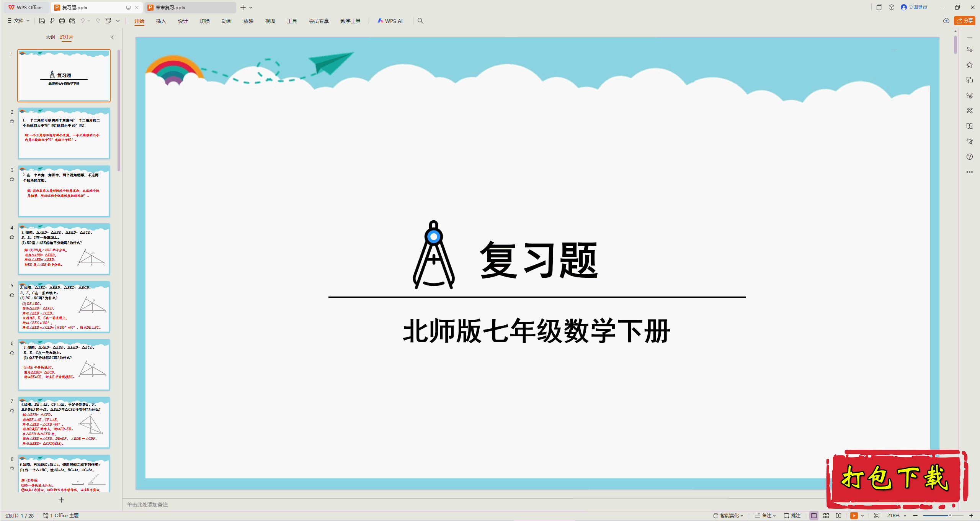Click the search magnifier icon in ribbon
980x521 pixels.
tap(420, 21)
